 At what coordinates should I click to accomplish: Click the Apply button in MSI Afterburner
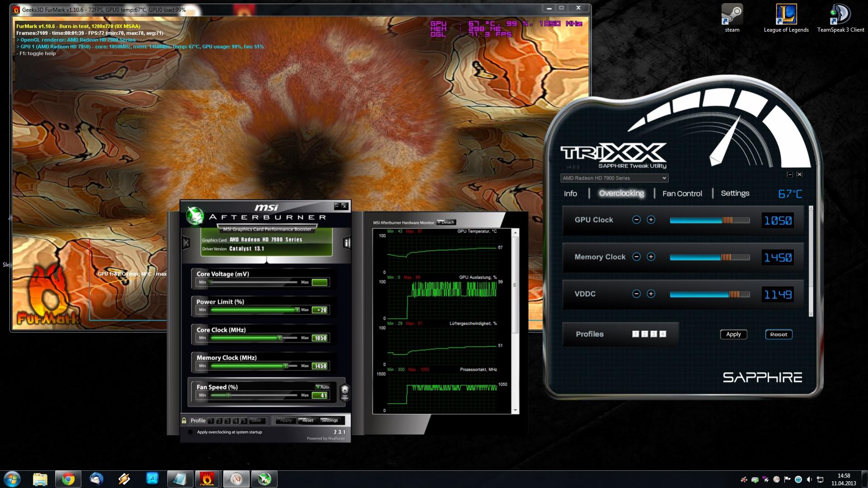(x=286, y=421)
